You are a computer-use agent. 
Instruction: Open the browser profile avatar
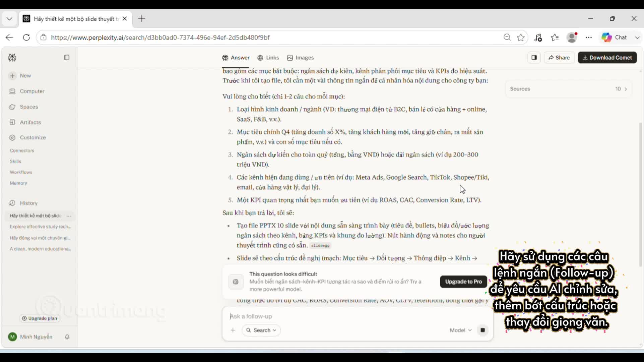tap(572, 38)
